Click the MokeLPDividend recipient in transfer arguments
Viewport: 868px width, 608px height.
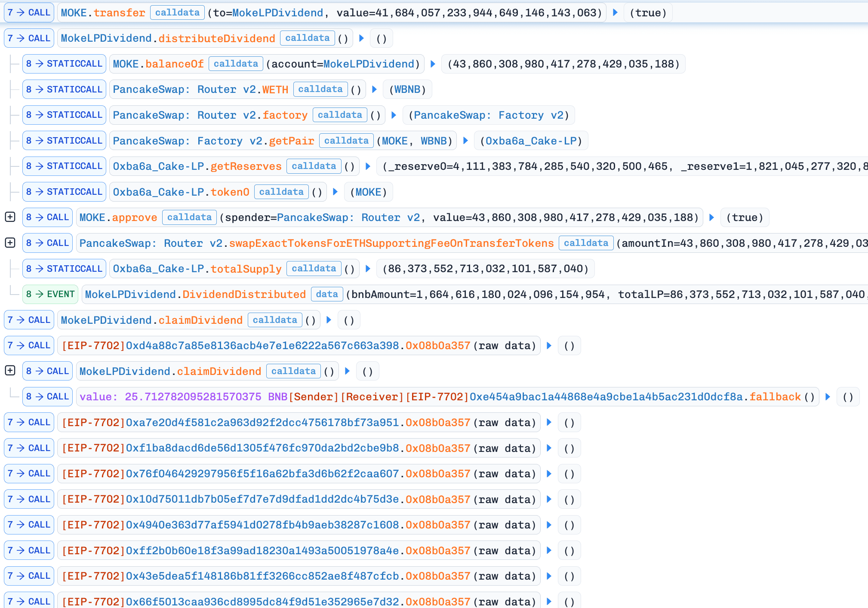[x=277, y=12]
